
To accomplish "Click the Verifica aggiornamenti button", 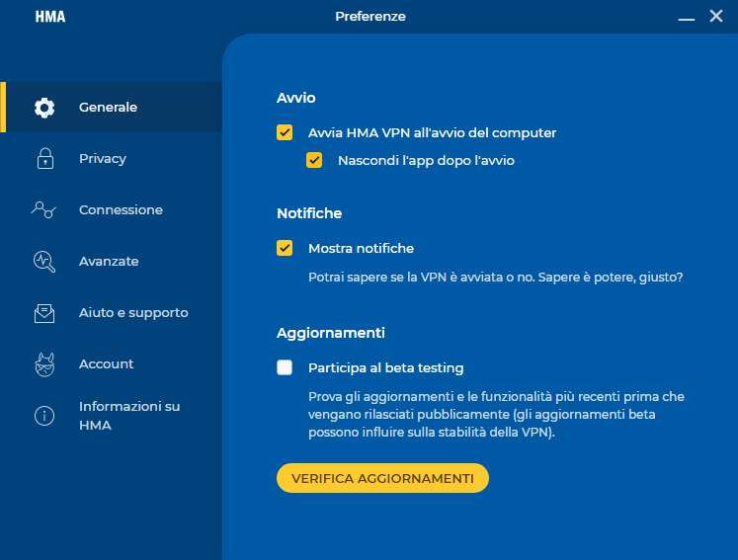I will (x=382, y=478).
